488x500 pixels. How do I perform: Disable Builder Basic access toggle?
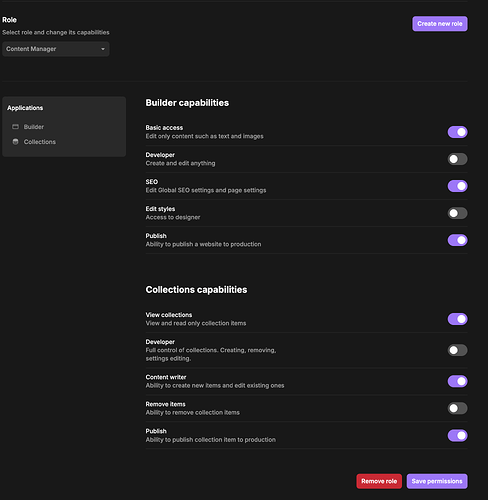click(457, 132)
